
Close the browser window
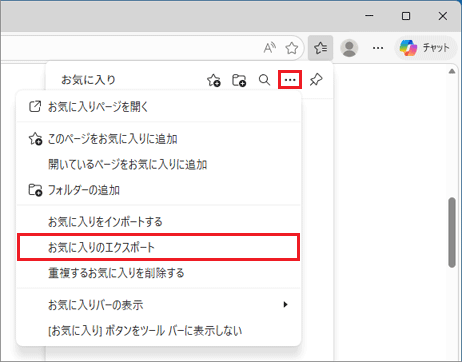443,16
